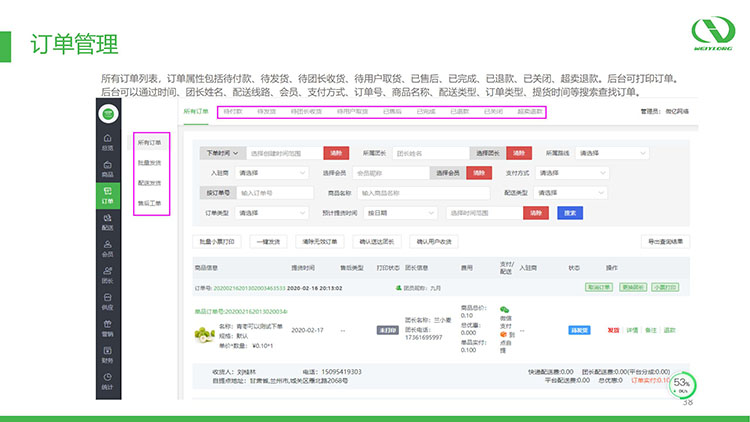Switch to the 待付款 tab
Viewport: 750px width, 422px height.
pos(233,111)
